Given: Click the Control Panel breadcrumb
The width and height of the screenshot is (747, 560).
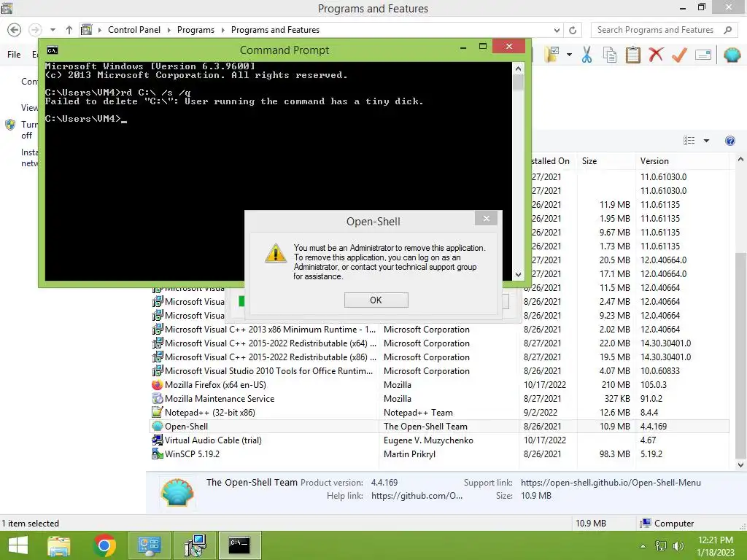Looking at the screenshot, I should [134, 29].
